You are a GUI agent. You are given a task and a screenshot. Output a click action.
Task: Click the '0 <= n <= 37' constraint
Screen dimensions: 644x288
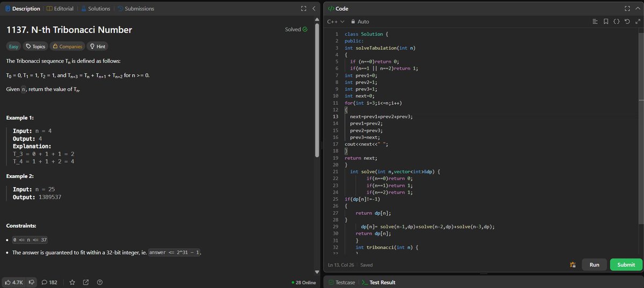click(x=30, y=240)
